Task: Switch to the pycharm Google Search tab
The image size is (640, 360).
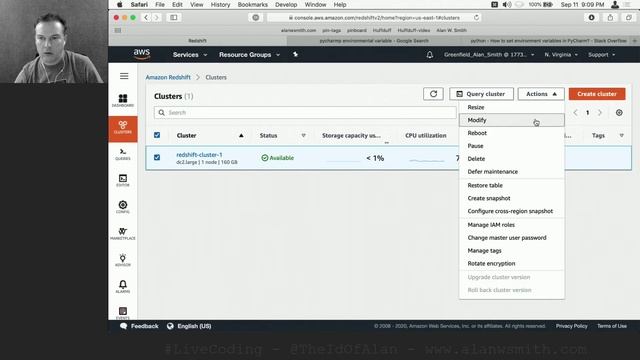Action: [x=374, y=41]
